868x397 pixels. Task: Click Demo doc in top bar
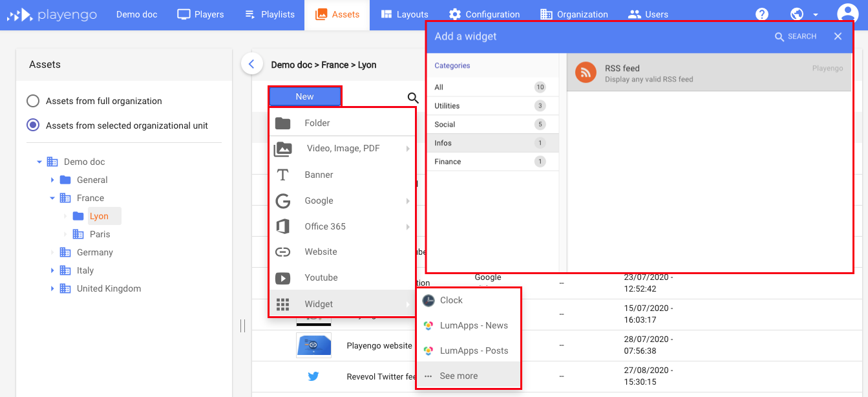[x=137, y=14]
